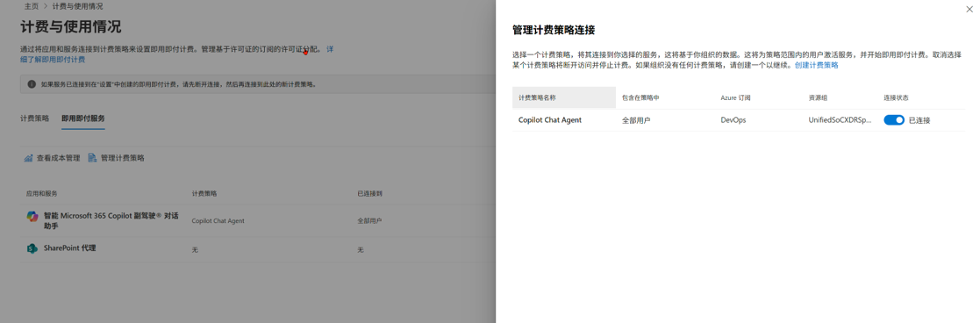Select the Copilot Chat Agent policy row name
This screenshot has width=980, height=323.
(x=550, y=120)
